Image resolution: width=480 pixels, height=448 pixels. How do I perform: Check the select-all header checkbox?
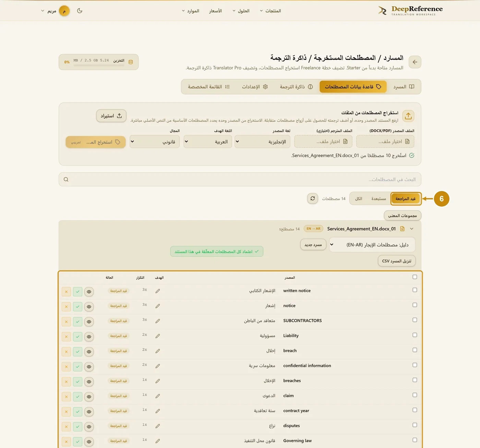tap(415, 277)
